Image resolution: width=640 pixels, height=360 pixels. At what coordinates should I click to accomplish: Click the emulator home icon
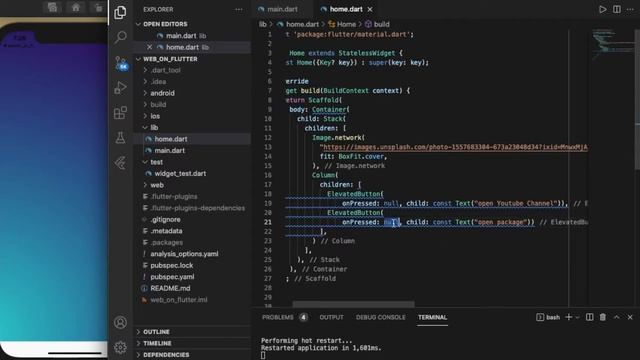pos(76,7)
